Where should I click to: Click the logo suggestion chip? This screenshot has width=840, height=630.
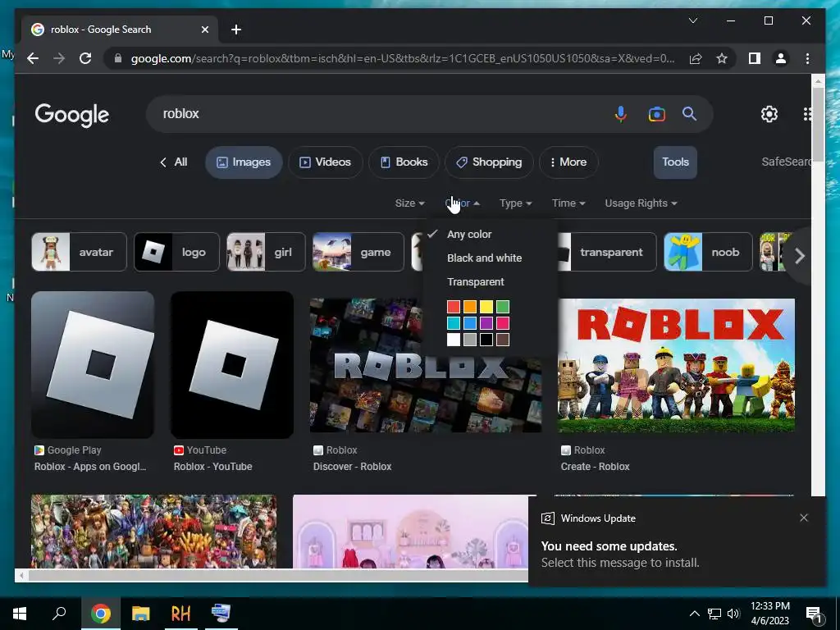[x=177, y=252]
